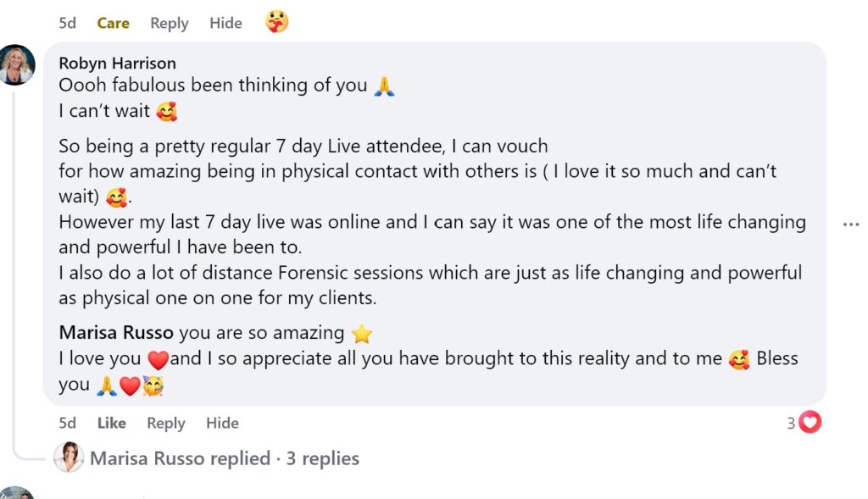Toggle Like on Robyn Harrison's comment
The width and height of the screenshot is (868, 499).
pyautogui.click(x=111, y=423)
